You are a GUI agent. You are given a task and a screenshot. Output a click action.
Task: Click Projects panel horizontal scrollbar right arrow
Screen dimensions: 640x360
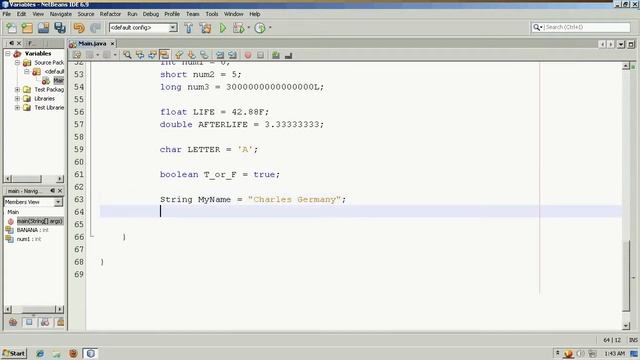tap(60, 179)
